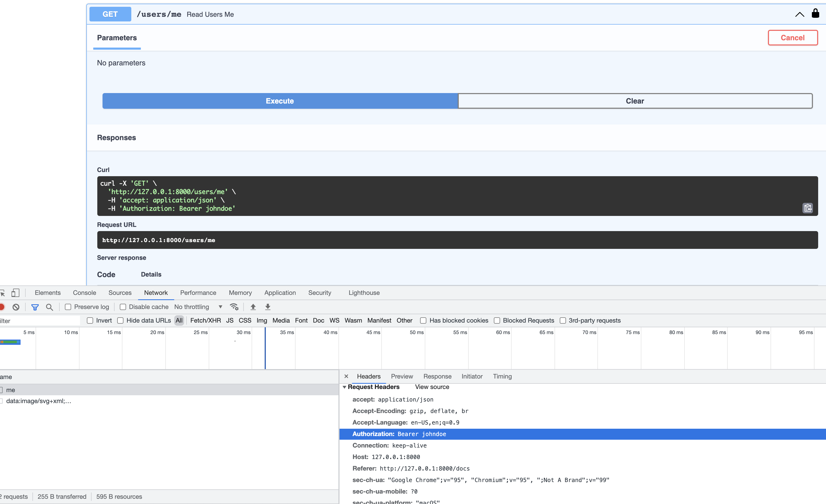Click the download/import icon in Network toolbar
This screenshot has width=826, height=504.
pyautogui.click(x=267, y=307)
